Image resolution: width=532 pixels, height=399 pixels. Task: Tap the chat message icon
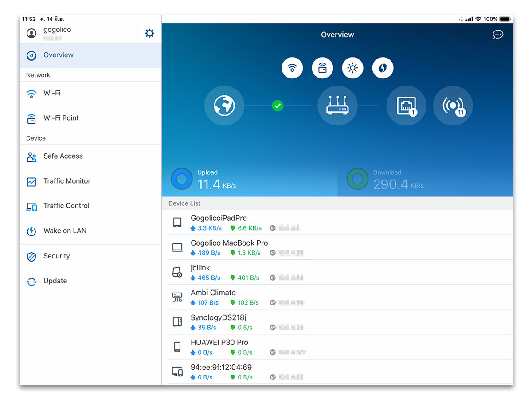coord(498,35)
